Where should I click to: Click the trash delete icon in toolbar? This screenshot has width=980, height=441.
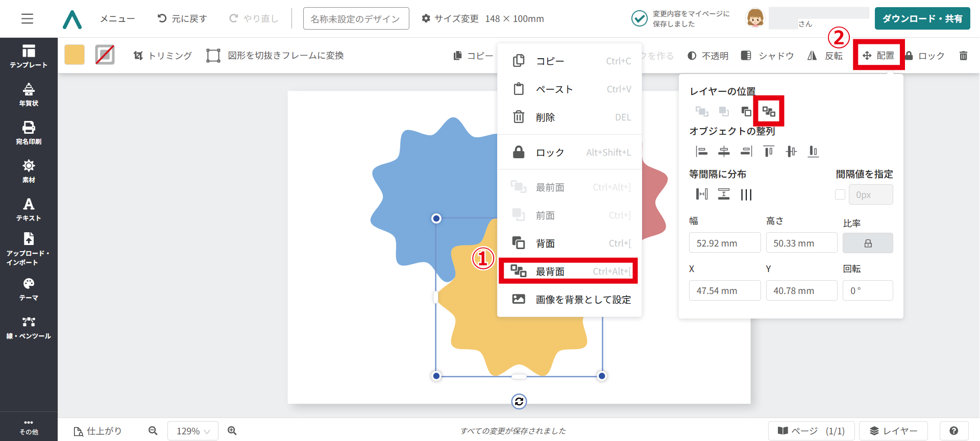click(963, 56)
